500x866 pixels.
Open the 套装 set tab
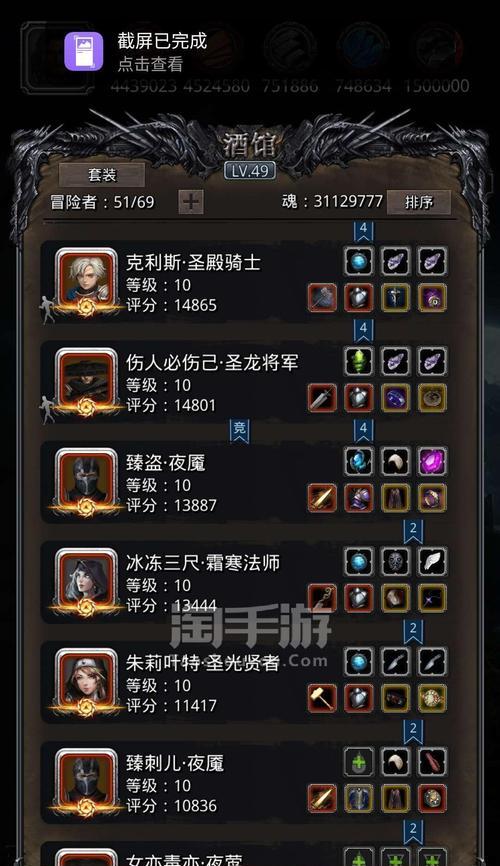pos(102,175)
